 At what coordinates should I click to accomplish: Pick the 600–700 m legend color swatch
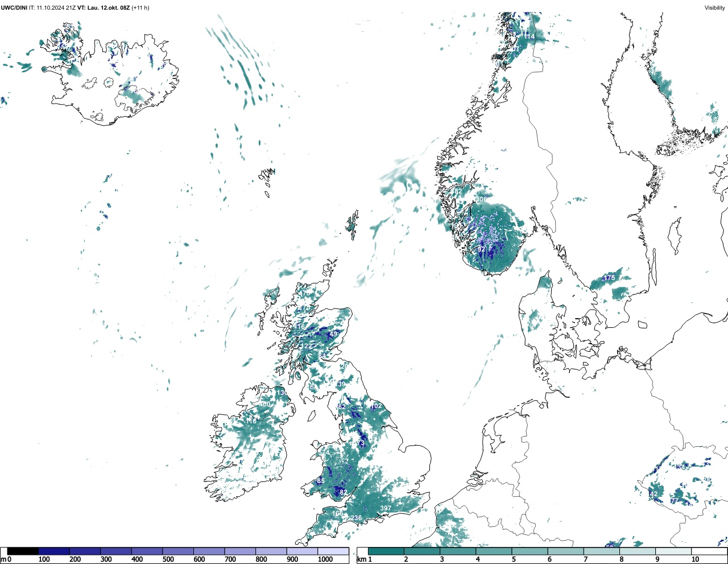tap(209, 551)
